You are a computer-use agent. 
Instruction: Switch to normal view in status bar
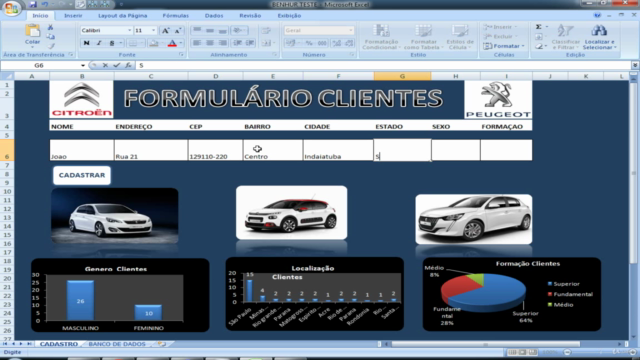pos(512,352)
